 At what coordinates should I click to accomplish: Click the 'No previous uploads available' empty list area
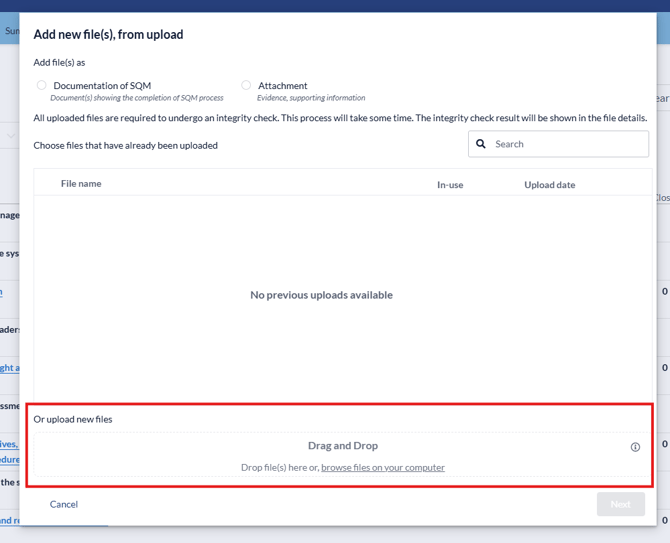pos(321,295)
